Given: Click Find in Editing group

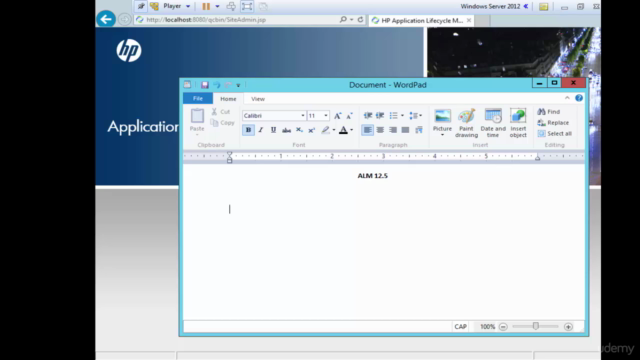Looking at the screenshot, I should point(549,111).
